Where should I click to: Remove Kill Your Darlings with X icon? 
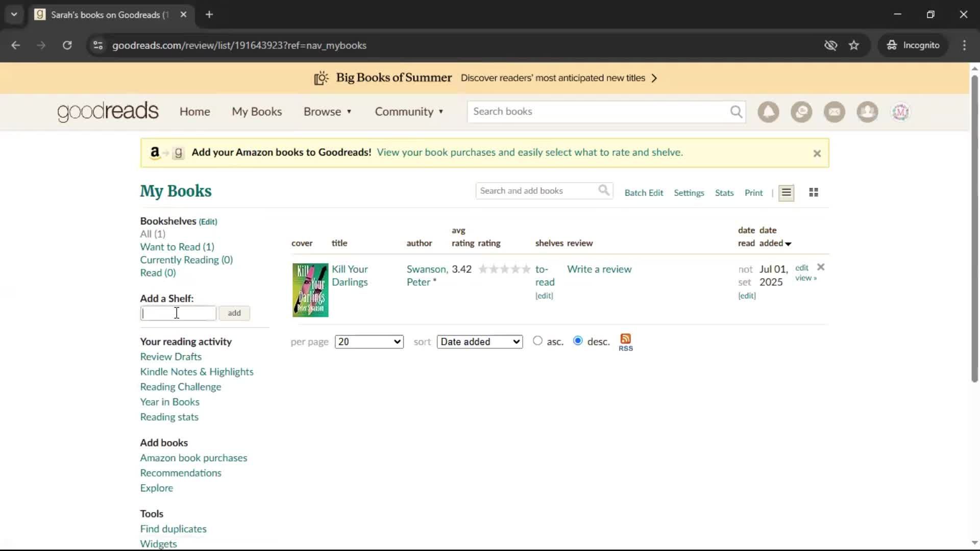point(821,267)
